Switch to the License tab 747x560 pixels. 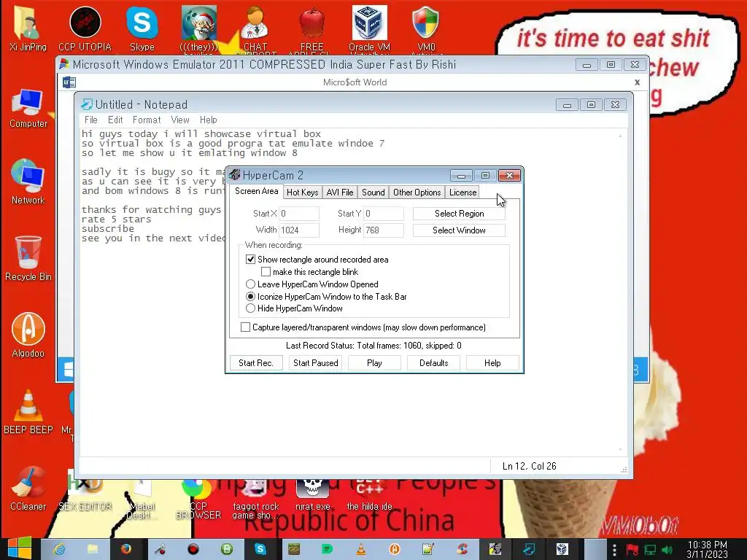click(x=462, y=192)
